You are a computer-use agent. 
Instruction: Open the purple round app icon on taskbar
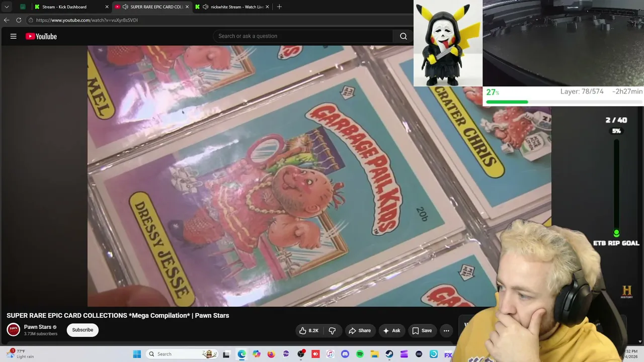(x=286, y=354)
